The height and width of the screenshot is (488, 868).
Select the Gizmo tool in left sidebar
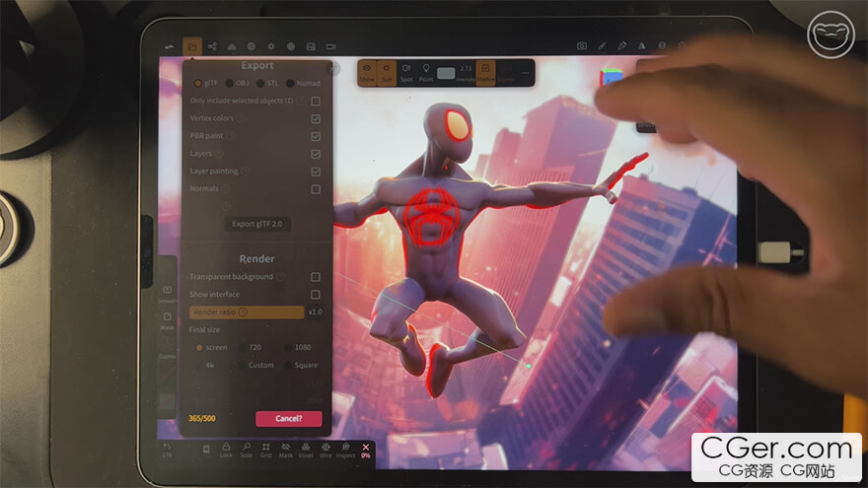pyautogui.click(x=167, y=350)
